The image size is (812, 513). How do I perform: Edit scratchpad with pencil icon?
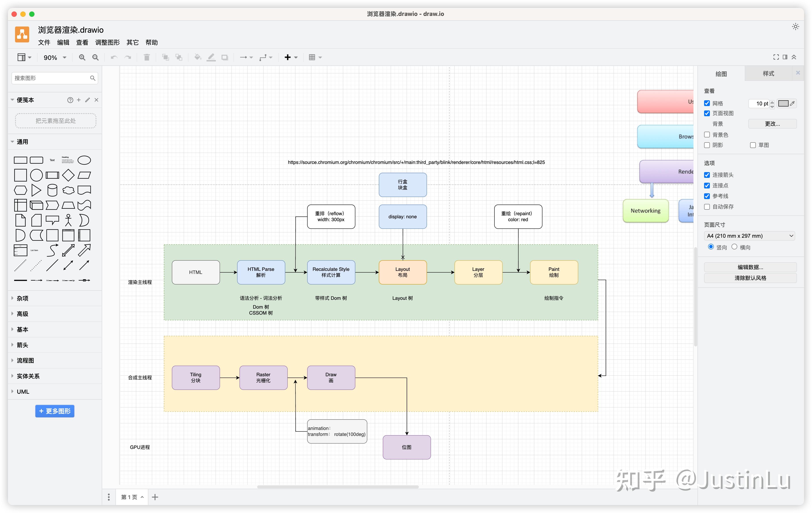pyautogui.click(x=87, y=100)
